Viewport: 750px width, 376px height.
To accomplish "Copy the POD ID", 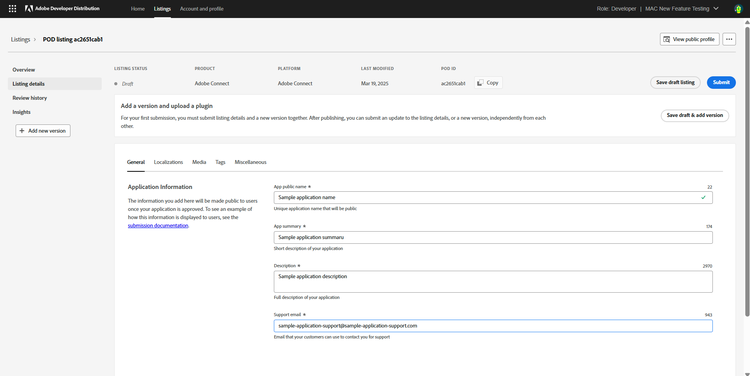I will pyautogui.click(x=488, y=83).
